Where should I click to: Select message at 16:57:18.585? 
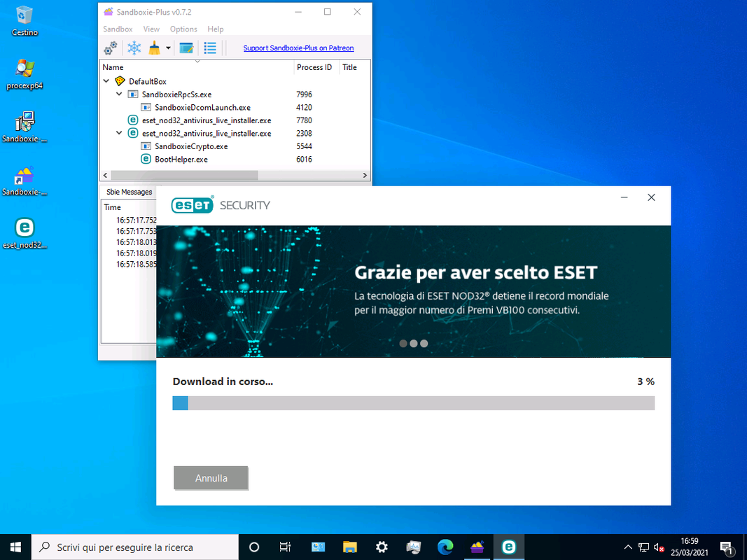[x=137, y=264]
